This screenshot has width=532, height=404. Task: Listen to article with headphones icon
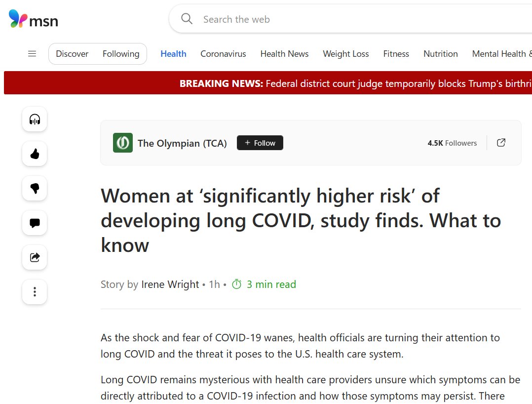coord(35,119)
